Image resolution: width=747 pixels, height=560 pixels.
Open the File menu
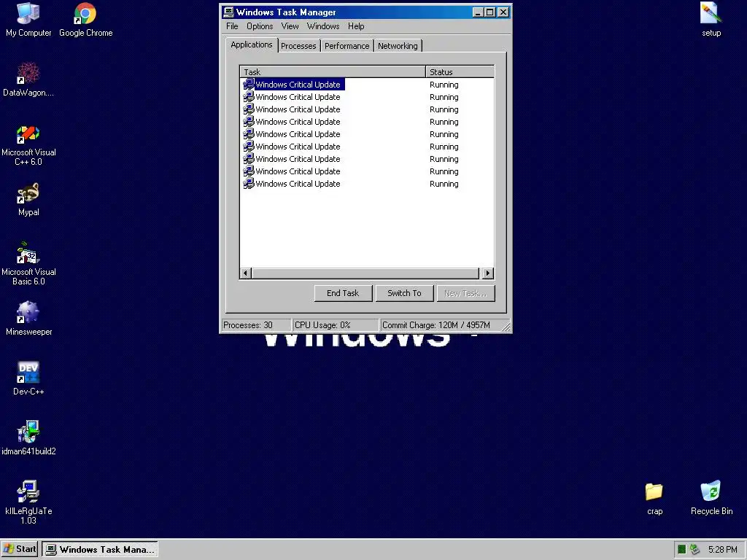(x=232, y=26)
